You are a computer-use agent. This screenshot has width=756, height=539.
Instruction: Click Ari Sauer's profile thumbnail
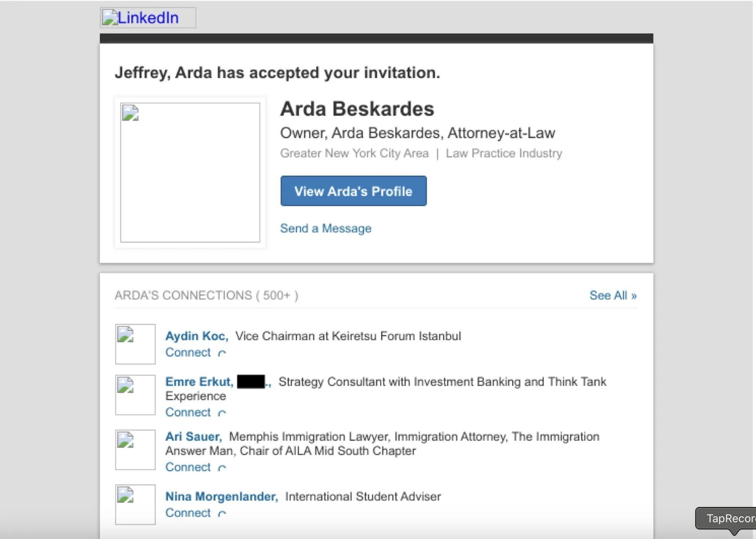(135, 450)
